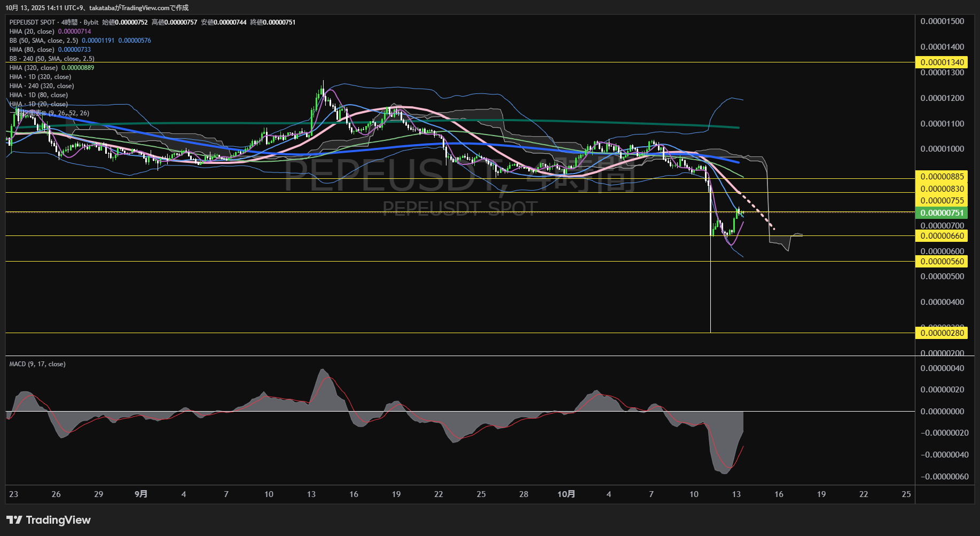Screen dimensions: 980x536
Task: Select the BB (50, SMA, close, 2.5) indicator
Action: (44, 41)
